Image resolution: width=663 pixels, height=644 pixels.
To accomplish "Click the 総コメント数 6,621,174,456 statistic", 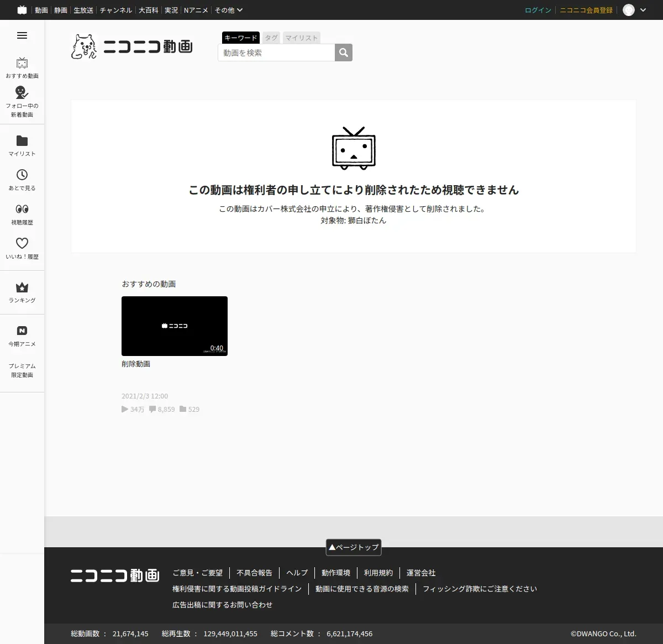I will pyautogui.click(x=322, y=633).
